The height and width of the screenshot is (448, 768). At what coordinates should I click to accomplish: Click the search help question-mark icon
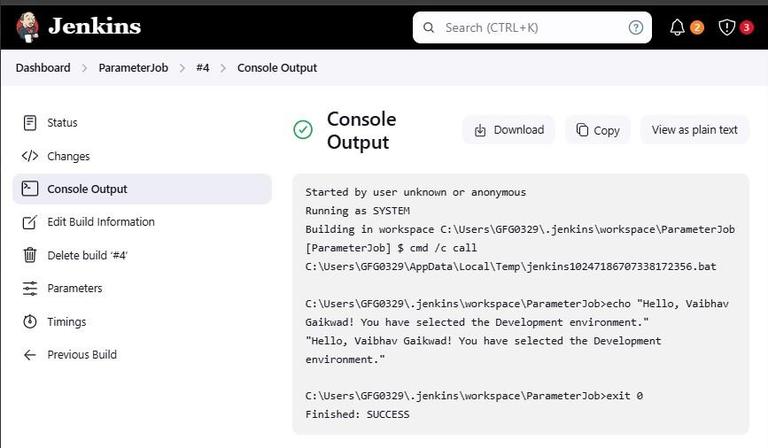[x=636, y=27]
